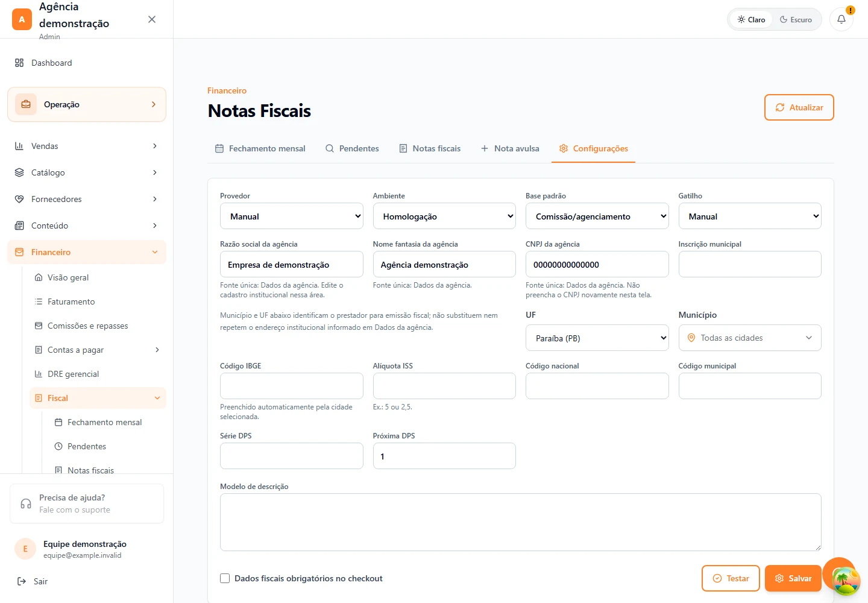This screenshot has height=603, width=868.
Task: Click the Salvar button
Action: [793, 578]
